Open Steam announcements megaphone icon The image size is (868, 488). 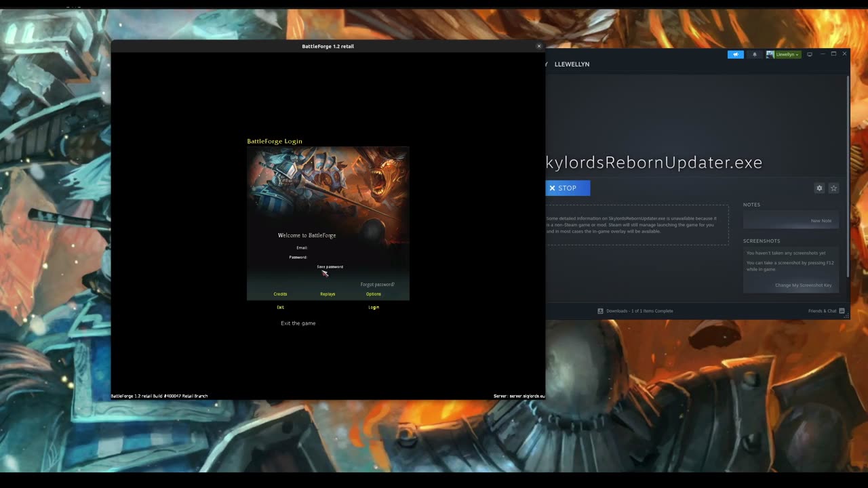point(735,54)
